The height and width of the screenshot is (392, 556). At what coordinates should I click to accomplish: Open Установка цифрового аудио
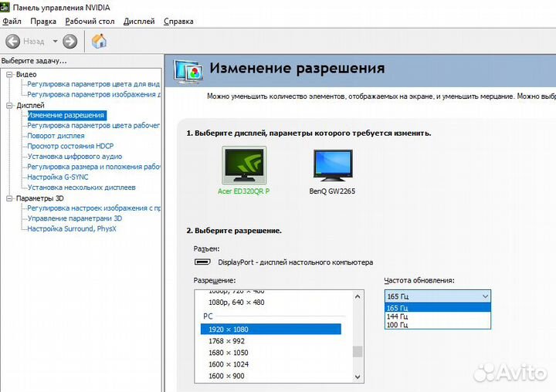click(75, 157)
